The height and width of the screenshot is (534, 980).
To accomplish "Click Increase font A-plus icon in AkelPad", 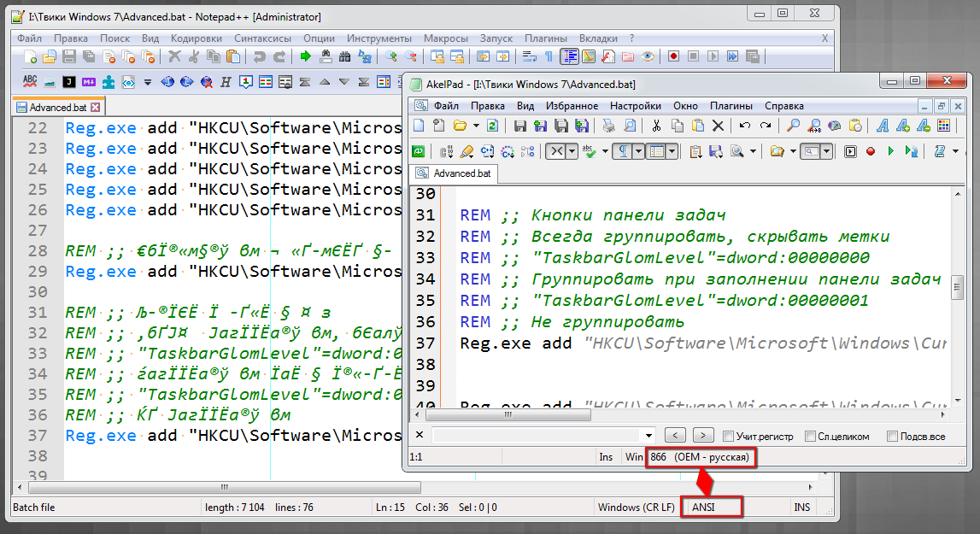I will point(902,126).
